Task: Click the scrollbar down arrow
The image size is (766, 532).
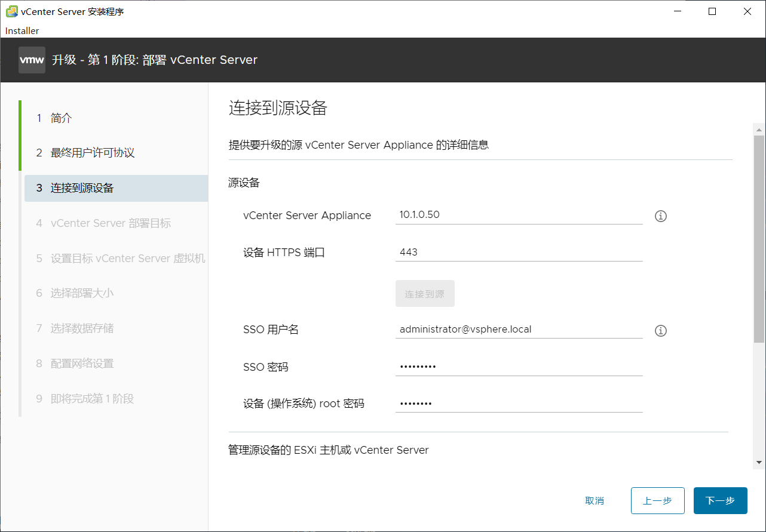Action: [758, 463]
